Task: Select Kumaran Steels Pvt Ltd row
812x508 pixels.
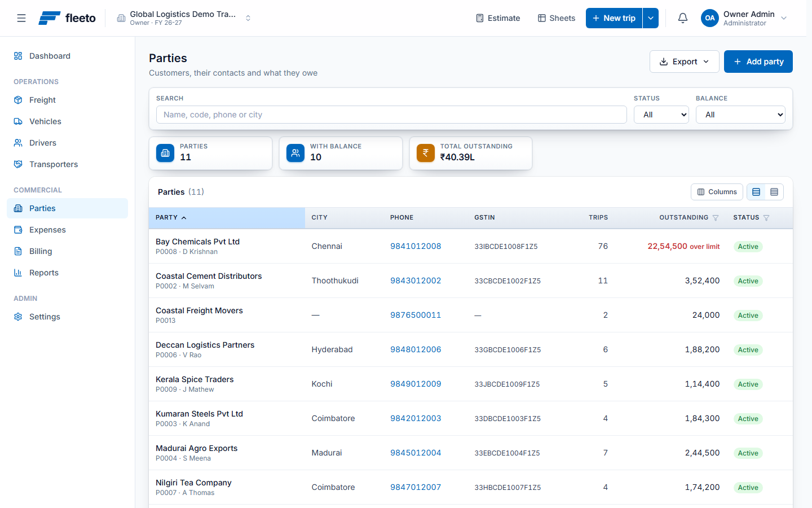Action: pyautogui.click(x=471, y=418)
